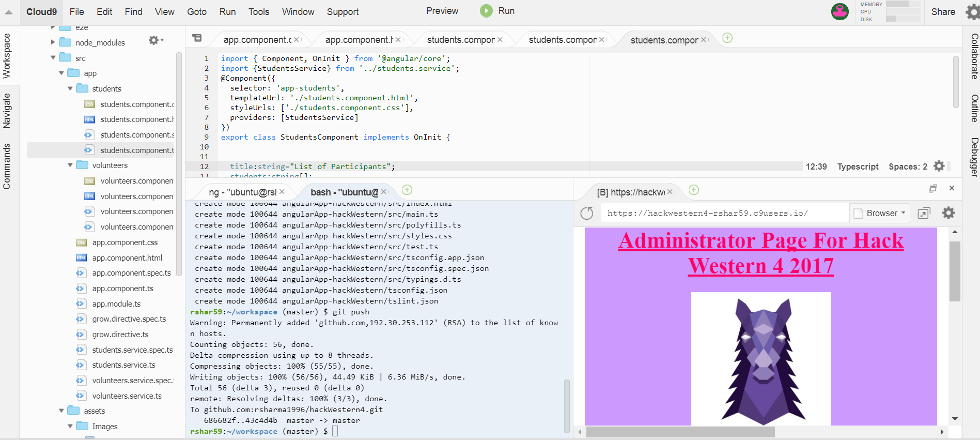Restore the preview pane size icon
The height and width of the screenshot is (440, 980).
pyautogui.click(x=932, y=189)
